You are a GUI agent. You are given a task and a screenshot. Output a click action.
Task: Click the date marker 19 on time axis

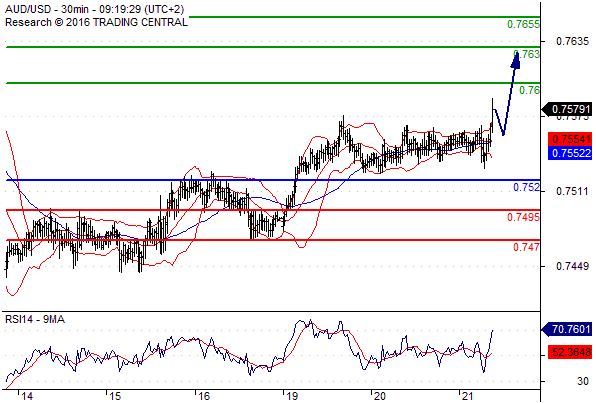(x=292, y=396)
